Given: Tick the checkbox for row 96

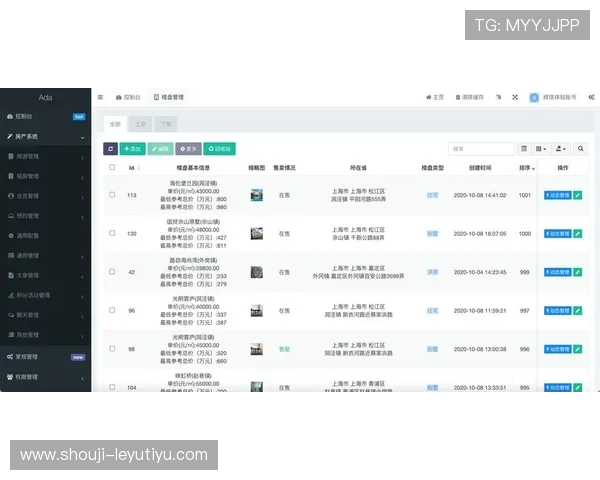Looking at the screenshot, I should 112,310.
